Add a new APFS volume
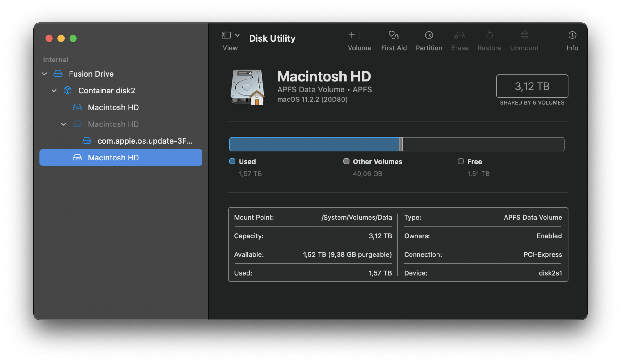This screenshot has height=364, width=621. point(352,35)
